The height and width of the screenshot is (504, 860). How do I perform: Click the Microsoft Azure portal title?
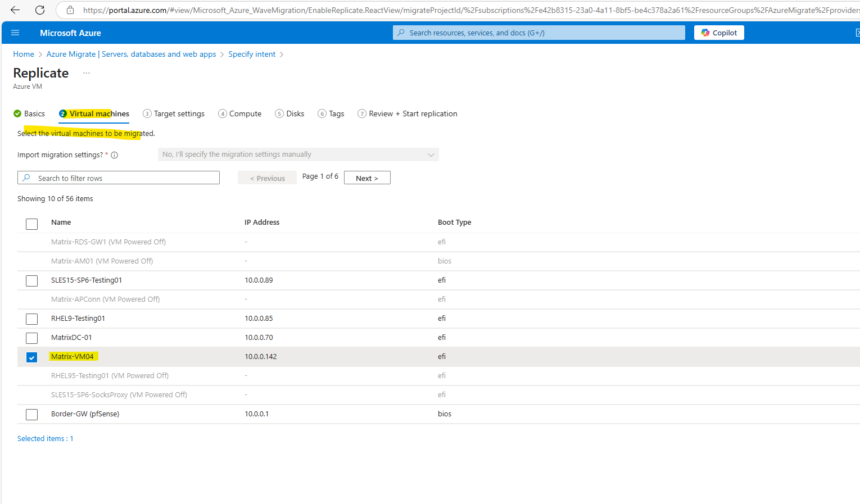point(70,33)
